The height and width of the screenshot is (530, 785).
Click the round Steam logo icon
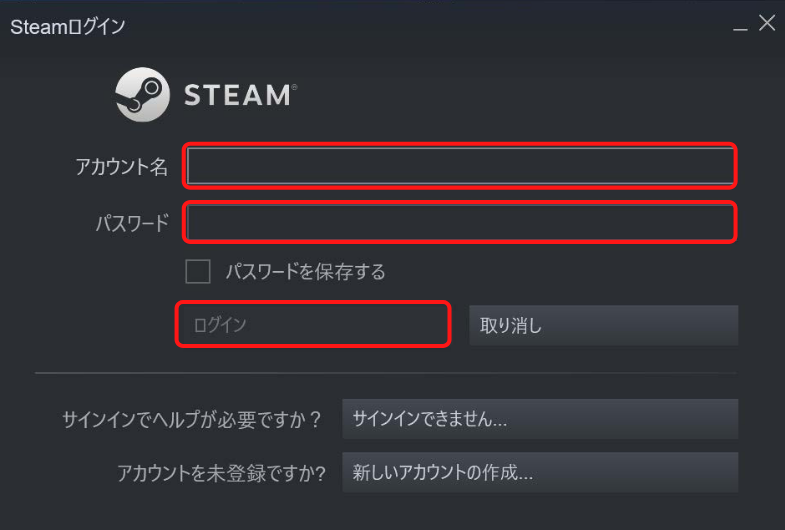(x=143, y=95)
